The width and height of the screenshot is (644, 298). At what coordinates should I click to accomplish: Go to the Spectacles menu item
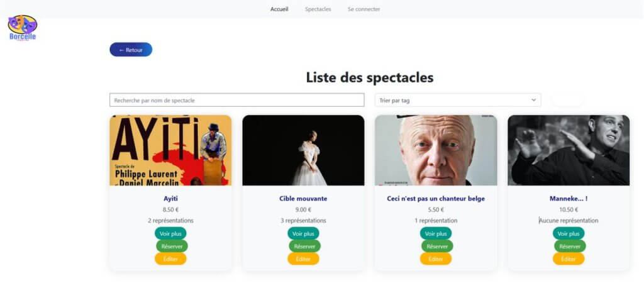[x=318, y=9]
